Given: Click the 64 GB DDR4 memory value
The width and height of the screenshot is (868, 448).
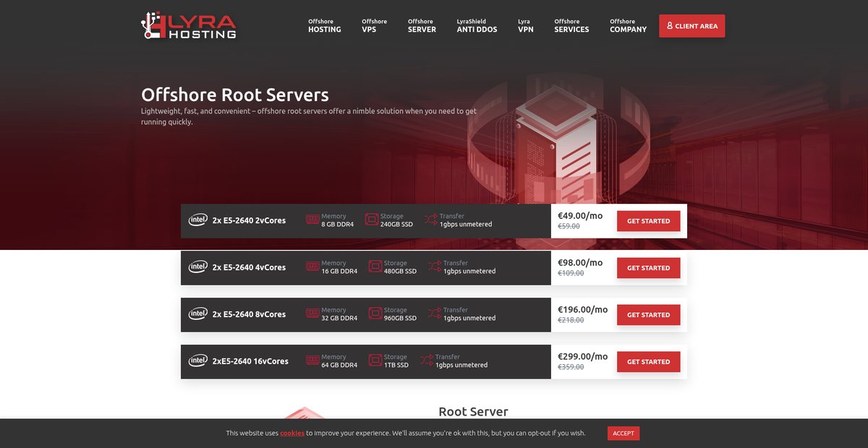Looking at the screenshot, I should tap(339, 365).
